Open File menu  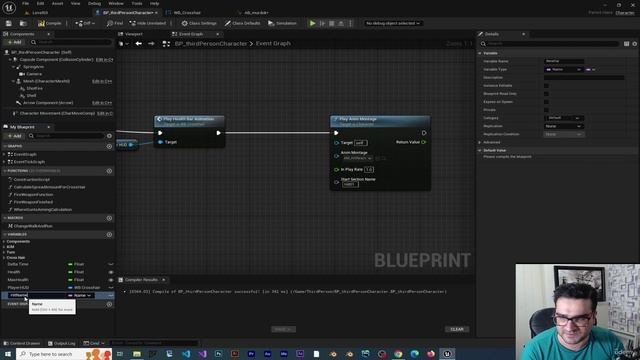(25, 4)
